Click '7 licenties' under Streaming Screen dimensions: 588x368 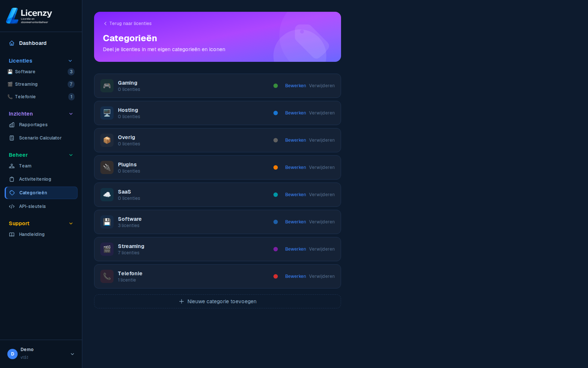point(129,253)
